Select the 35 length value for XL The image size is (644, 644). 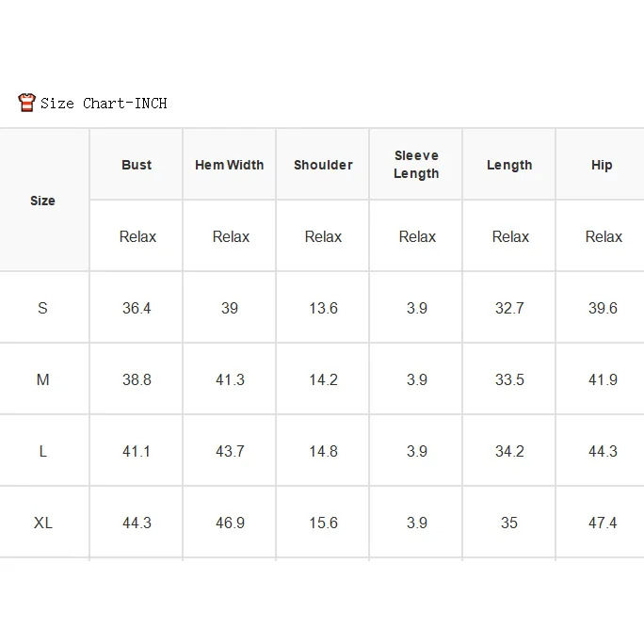tap(508, 523)
